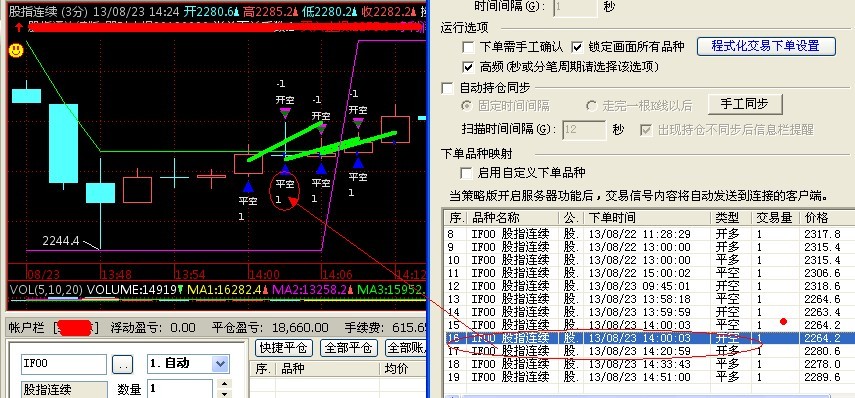
Task: Select signal row 14 at 13:59:59
Action: (x=649, y=312)
